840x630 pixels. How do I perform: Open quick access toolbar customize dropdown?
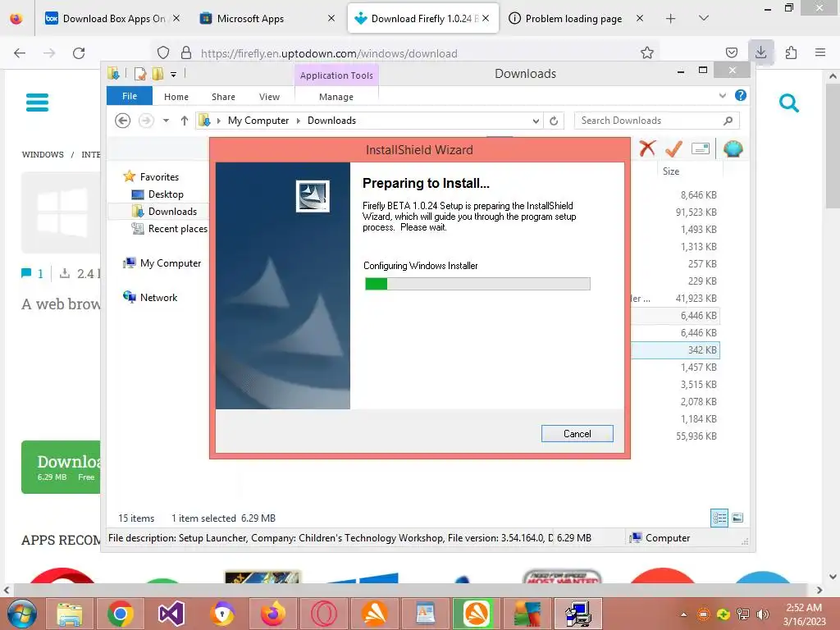tap(174, 74)
